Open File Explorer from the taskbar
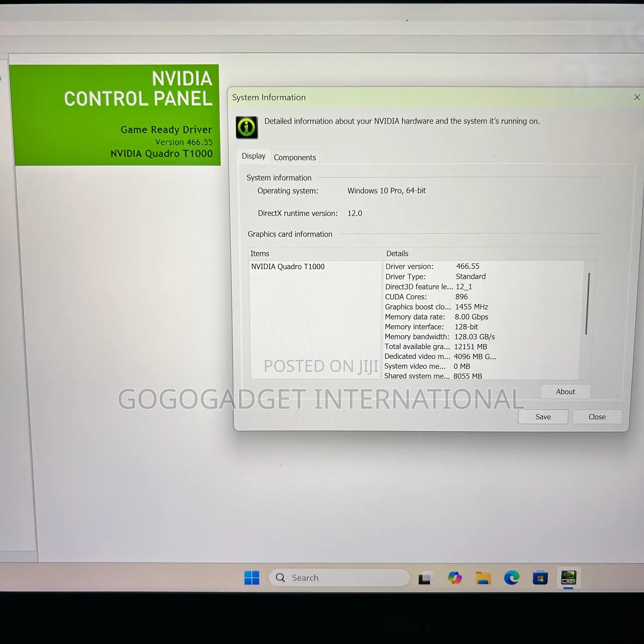 coord(483,578)
